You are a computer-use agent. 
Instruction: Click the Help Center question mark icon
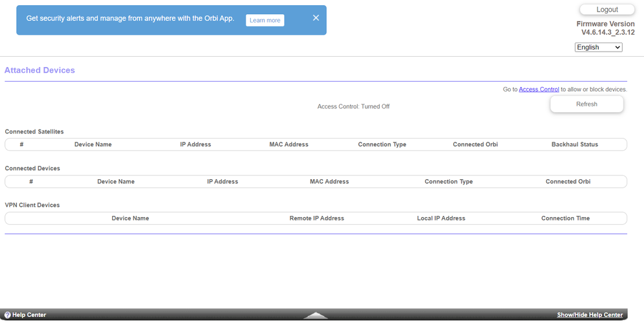pos(8,315)
